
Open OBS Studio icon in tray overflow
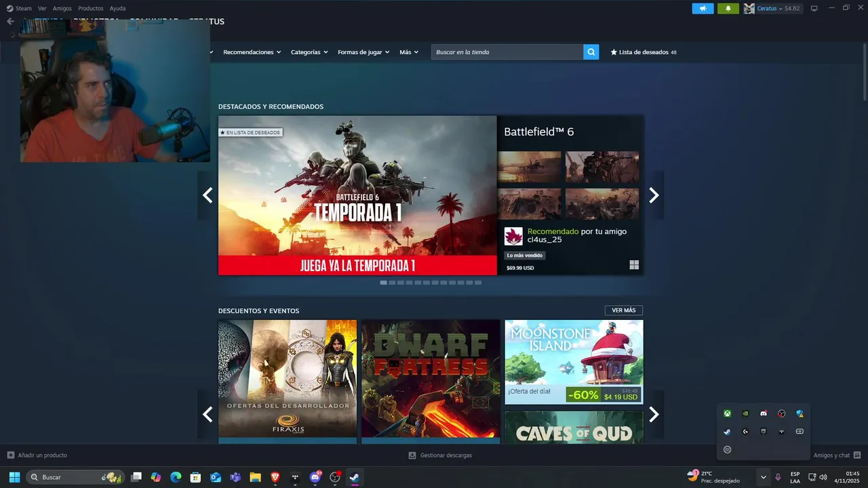(x=781, y=413)
